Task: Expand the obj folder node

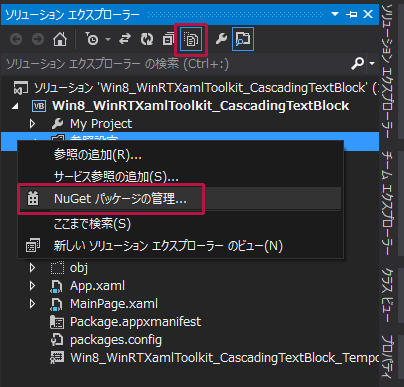Action: [x=32, y=268]
